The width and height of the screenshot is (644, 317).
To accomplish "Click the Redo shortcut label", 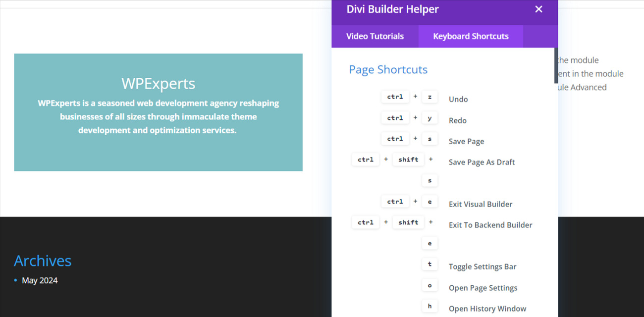I will coord(458,120).
